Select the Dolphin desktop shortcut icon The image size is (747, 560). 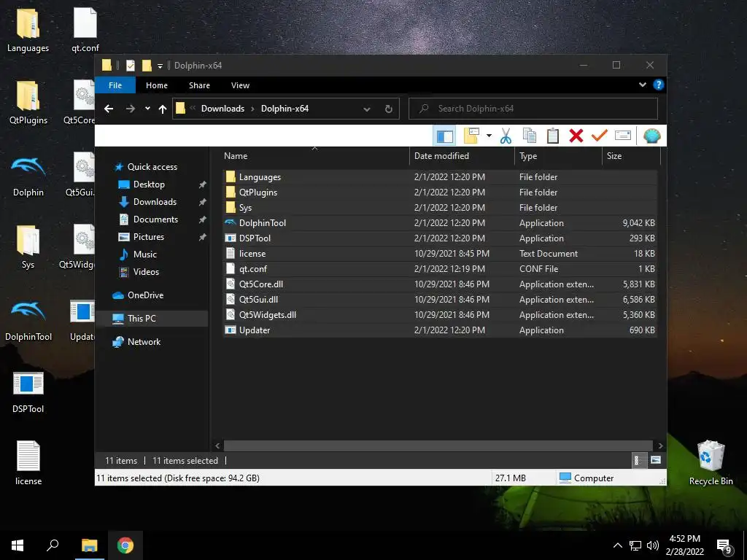[28, 176]
